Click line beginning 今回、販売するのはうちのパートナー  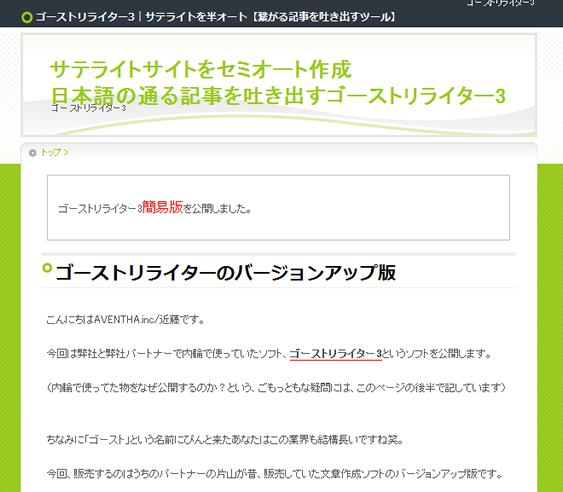tap(275, 474)
